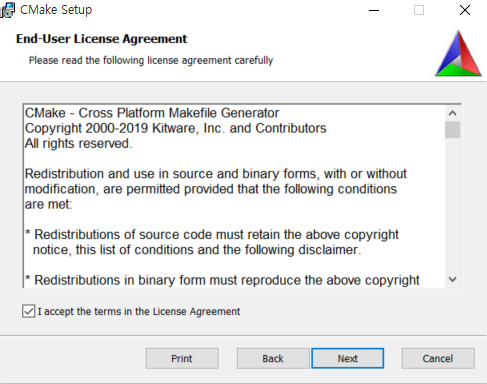Click the license scrollbar down arrow

(452, 279)
